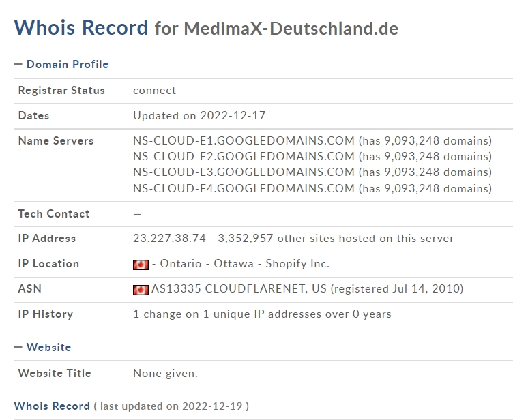Click the Shopify Inc. location text
The image size is (513, 420).
pyautogui.click(x=297, y=264)
